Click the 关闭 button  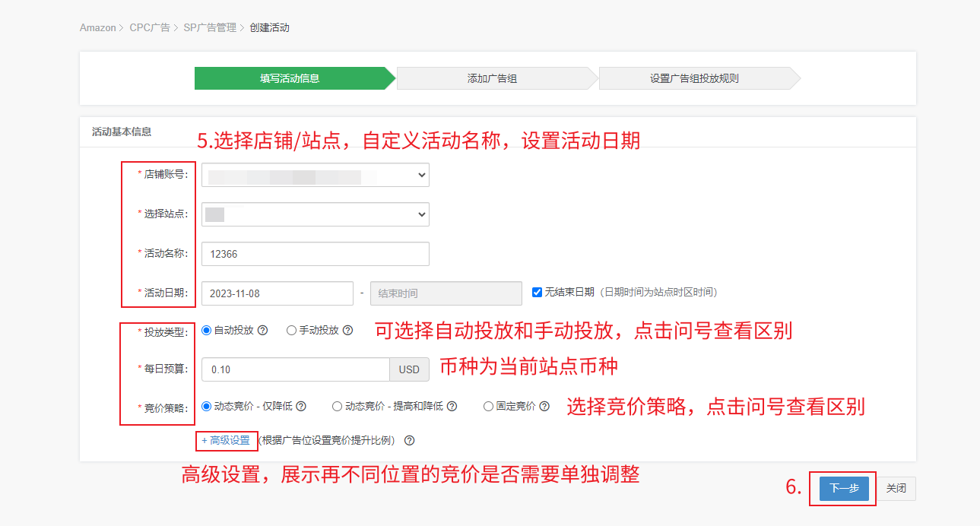point(896,489)
